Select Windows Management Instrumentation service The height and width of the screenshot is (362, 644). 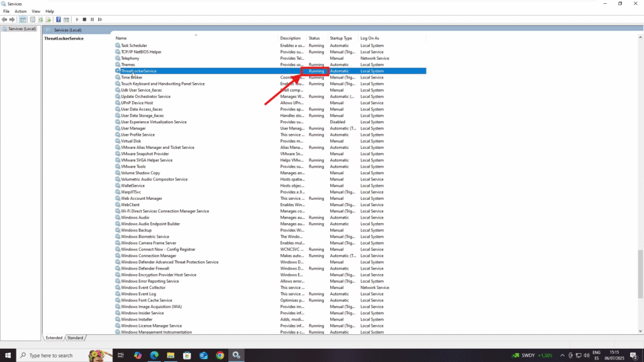click(156, 332)
